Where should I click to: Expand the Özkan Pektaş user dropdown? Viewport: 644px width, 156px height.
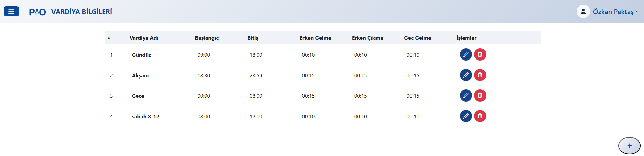pyautogui.click(x=615, y=12)
